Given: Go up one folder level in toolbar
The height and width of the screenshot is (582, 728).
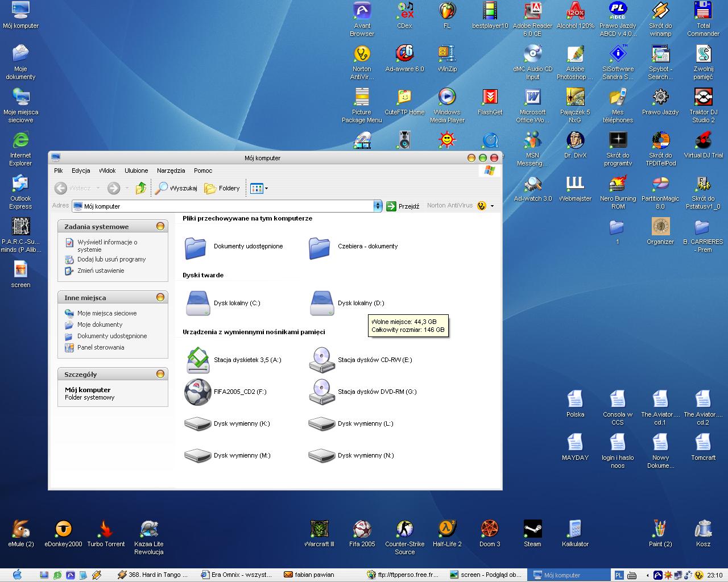Looking at the screenshot, I should tap(141, 188).
